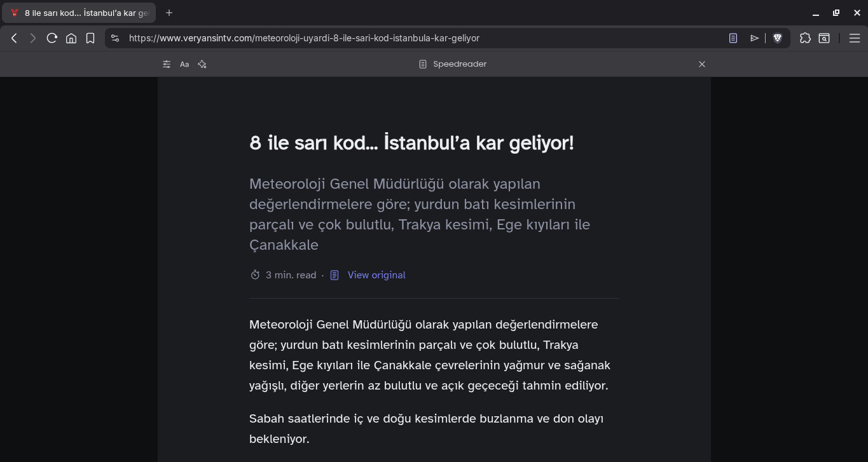Open the sidebar search panel icon
This screenshot has height=462, width=868.
coord(824,38)
